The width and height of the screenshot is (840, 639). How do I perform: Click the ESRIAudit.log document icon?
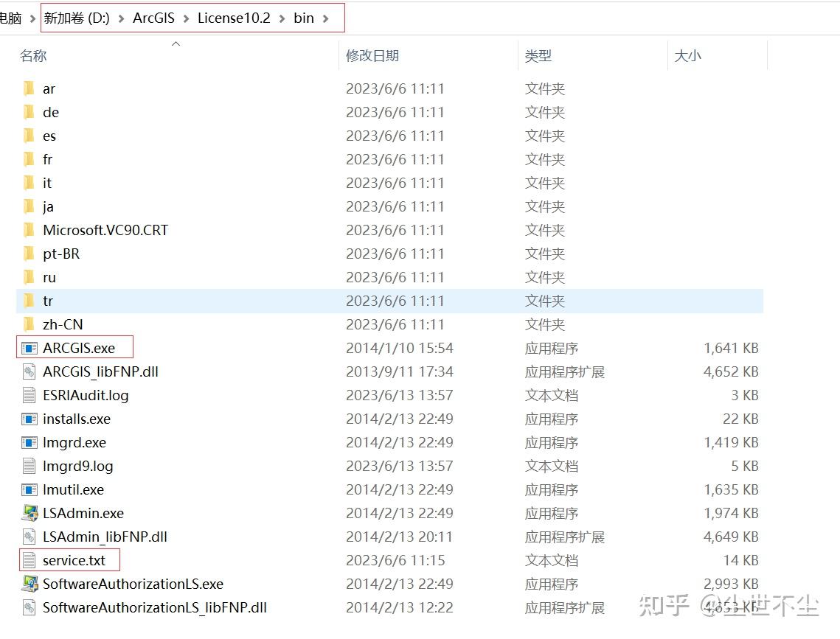[x=29, y=395]
